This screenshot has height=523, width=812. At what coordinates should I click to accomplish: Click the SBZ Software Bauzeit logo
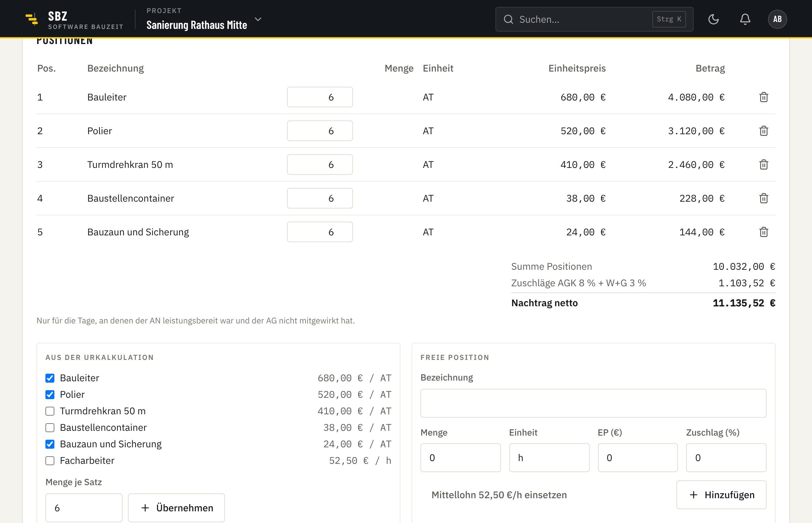point(74,19)
